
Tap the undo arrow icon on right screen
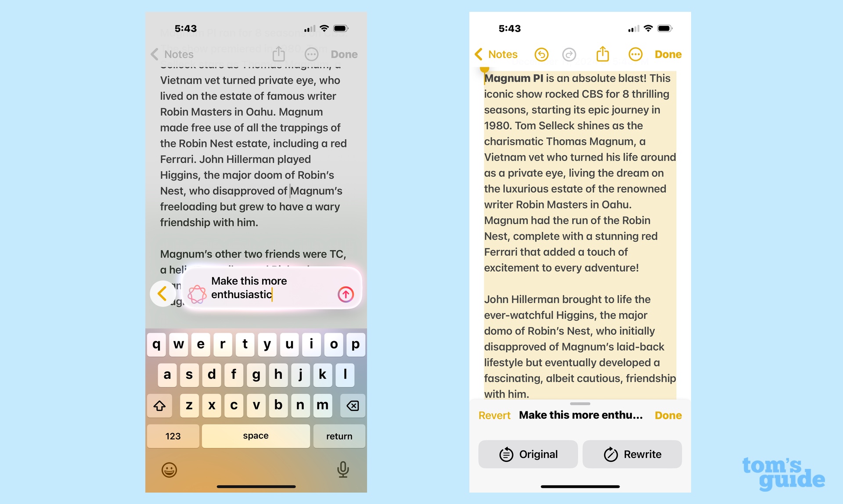(541, 54)
